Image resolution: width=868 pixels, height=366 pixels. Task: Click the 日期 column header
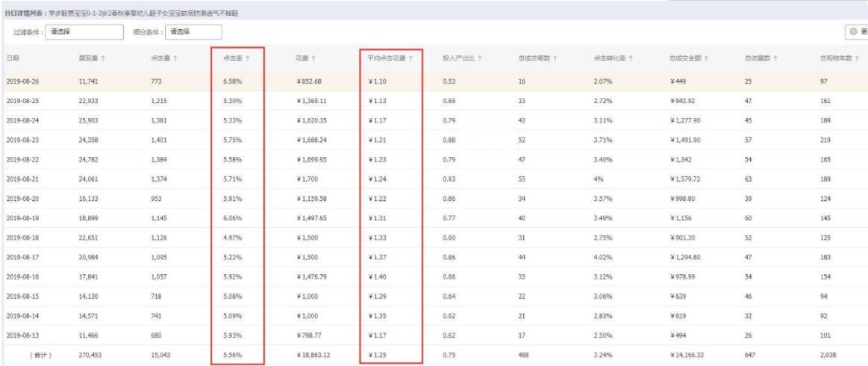coord(13,58)
